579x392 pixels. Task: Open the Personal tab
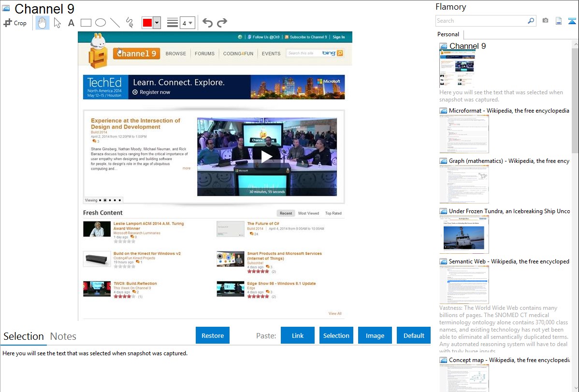(x=448, y=34)
